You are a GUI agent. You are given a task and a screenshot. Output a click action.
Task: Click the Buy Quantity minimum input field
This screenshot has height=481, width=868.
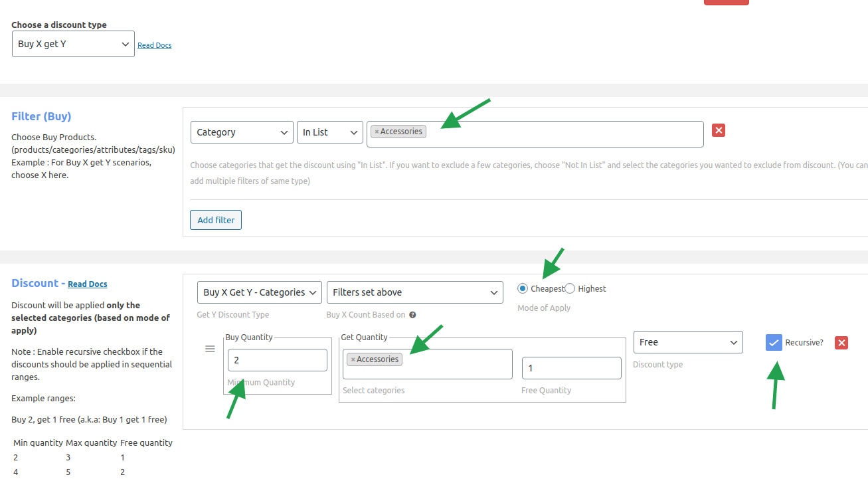pyautogui.click(x=277, y=360)
